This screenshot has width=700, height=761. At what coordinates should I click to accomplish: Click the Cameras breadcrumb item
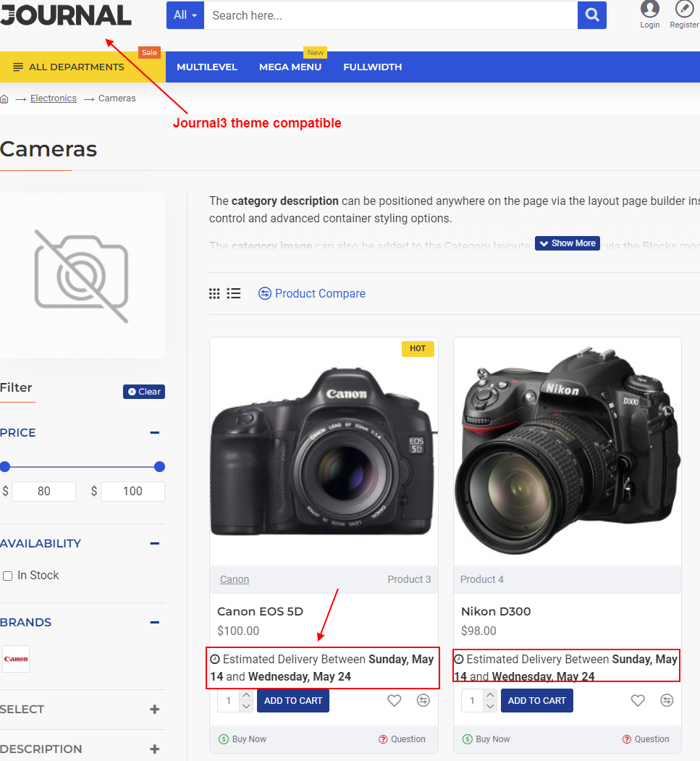point(117,98)
